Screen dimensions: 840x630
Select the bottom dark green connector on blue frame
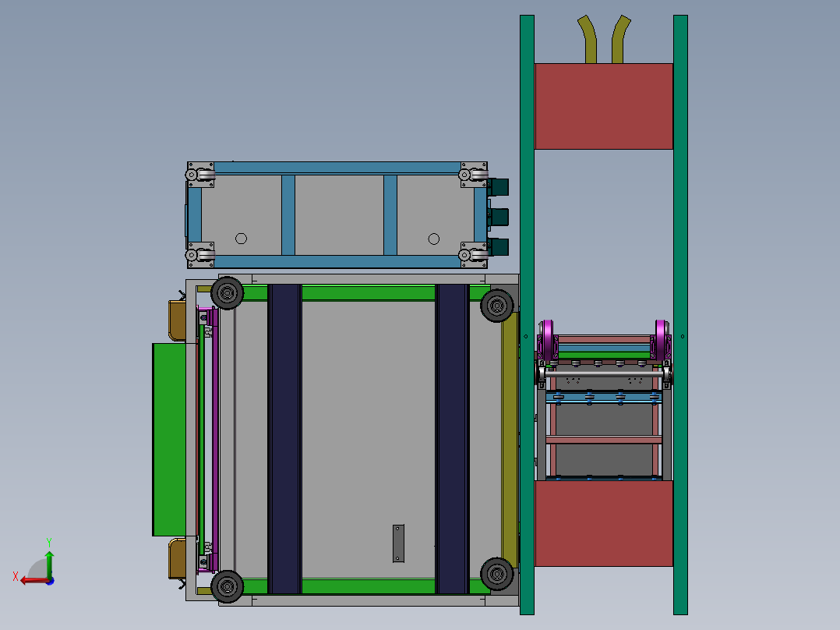(498, 247)
